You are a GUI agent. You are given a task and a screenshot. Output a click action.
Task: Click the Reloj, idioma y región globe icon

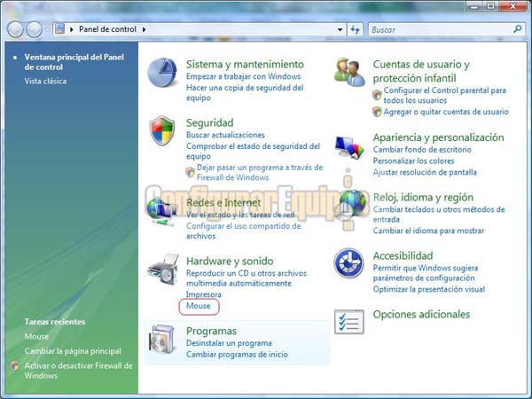353,204
